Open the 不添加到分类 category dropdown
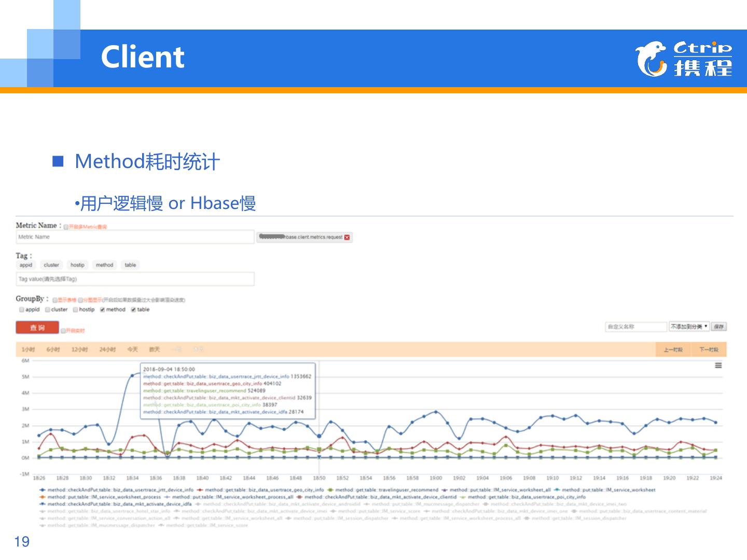This screenshot has width=747, height=560. [x=689, y=327]
